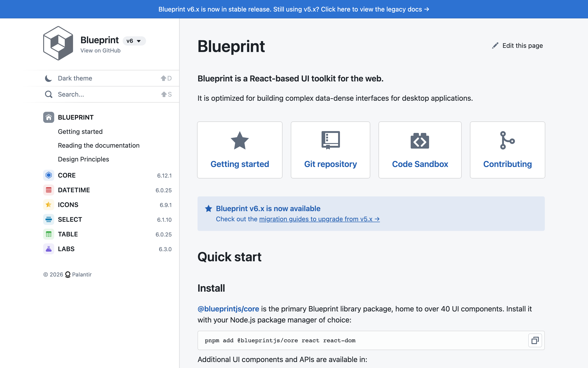Click the Core package hexagon icon
Image resolution: width=588 pixels, height=368 pixels.
click(49, 175)
